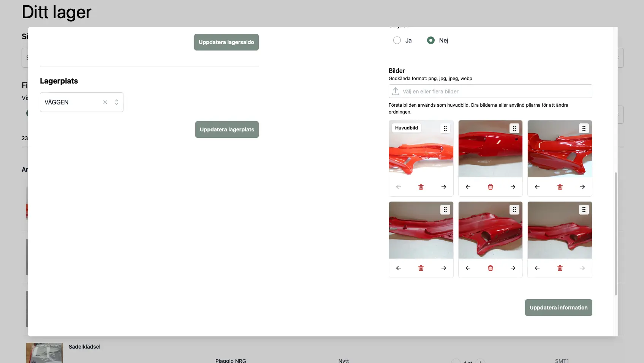Click the 'Lagerplats' section heading
This screenshot has height=363, width=644.
point(59,81)
